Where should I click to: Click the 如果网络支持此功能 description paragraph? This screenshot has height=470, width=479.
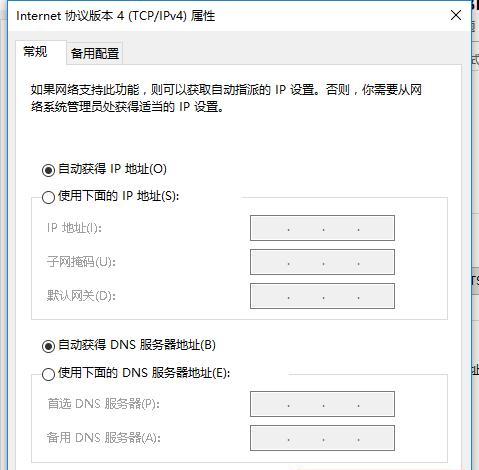click(226, 98)
